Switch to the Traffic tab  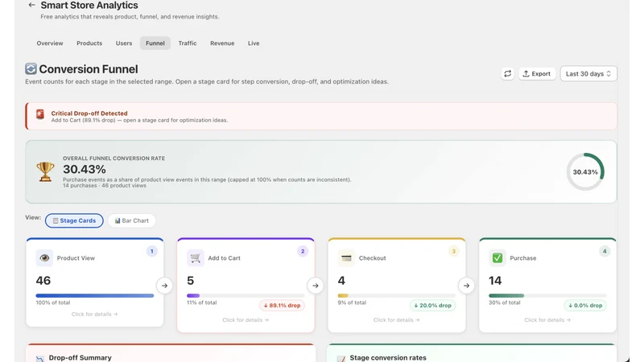(x=188, y=43)
